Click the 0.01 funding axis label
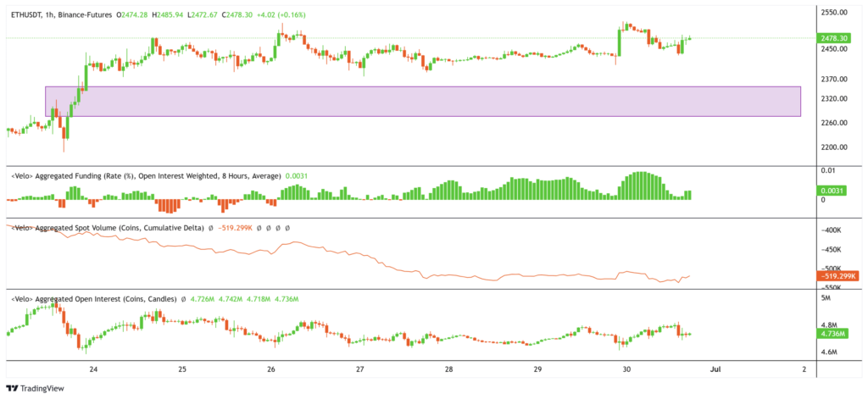The height and width of the screenshot is (399, 868). coord(827,170)
